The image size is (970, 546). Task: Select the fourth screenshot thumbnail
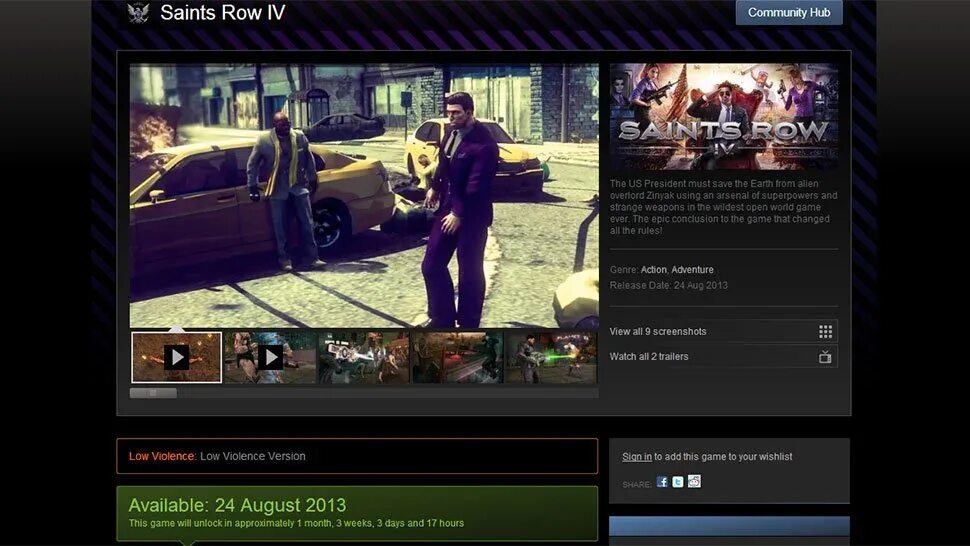[458, 357]
